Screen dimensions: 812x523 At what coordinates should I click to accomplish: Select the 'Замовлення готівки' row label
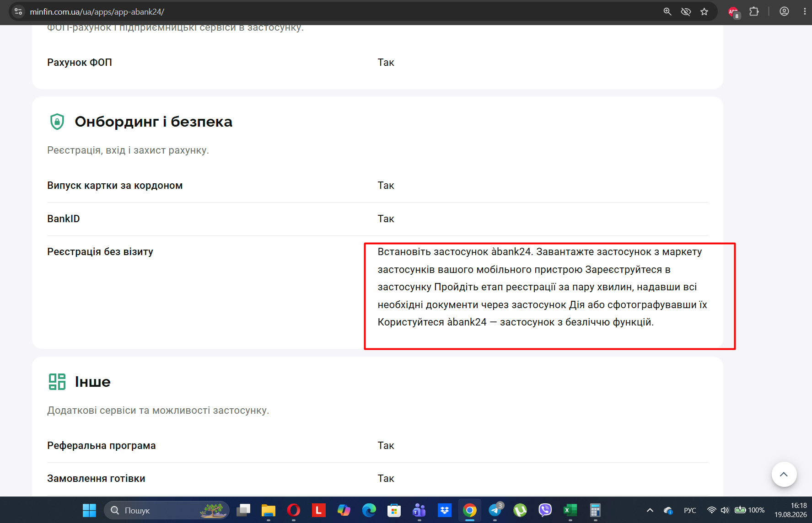pyautogui.click(x=96, y=478)
